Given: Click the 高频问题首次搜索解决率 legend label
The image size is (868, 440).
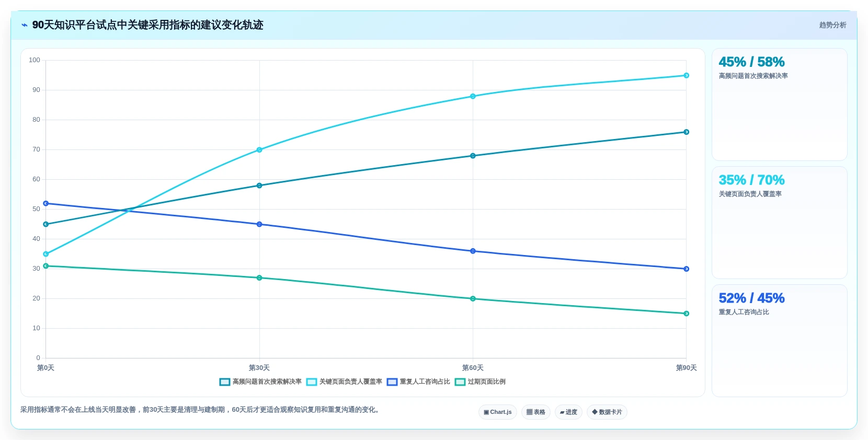Looking at the screenshot, I should click(x=267, y=382).
